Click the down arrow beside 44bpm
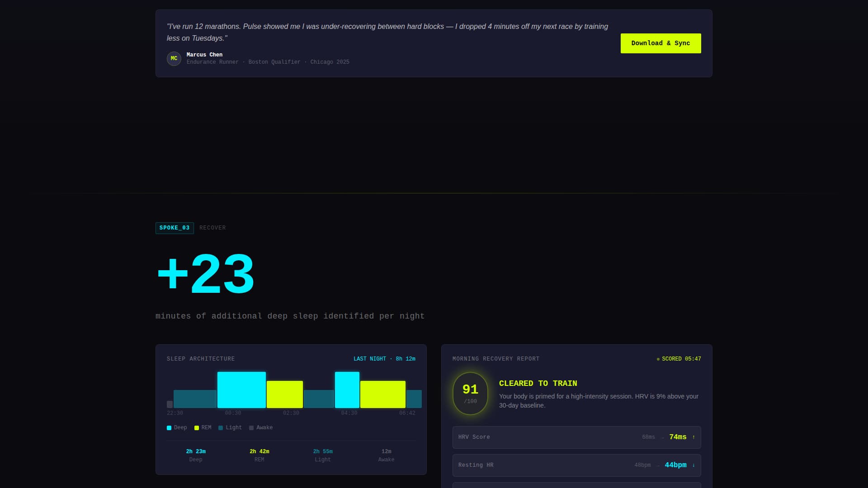868x488 pixels. coord(693,465)
